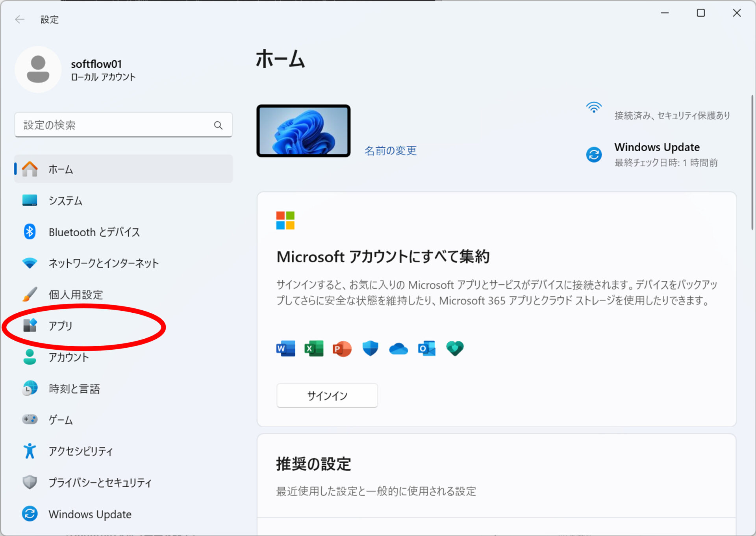Click the vertical scrollbar on right
Viewport: 756px width, 536px height.
pos(752,162)
